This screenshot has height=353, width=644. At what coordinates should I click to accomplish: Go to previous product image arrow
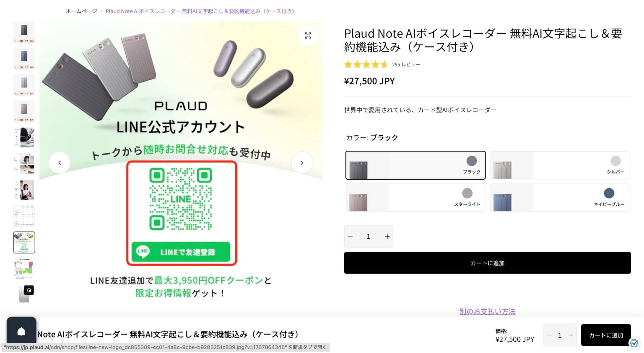click(x=59, y=163)
